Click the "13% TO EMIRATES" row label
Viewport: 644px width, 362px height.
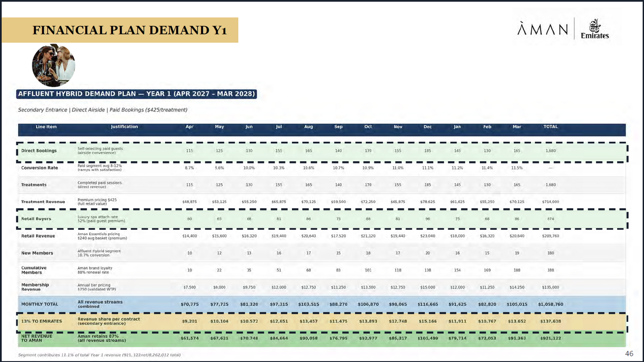[42, 321]
